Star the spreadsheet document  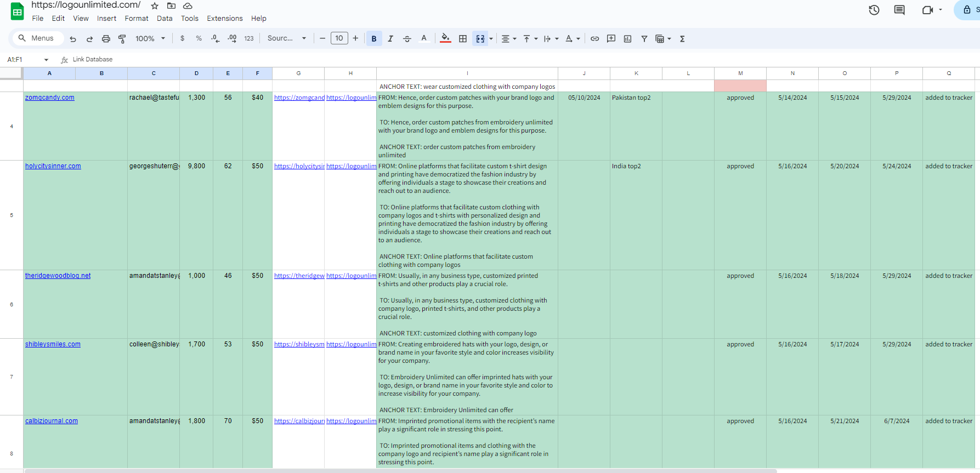pos(155,5)
